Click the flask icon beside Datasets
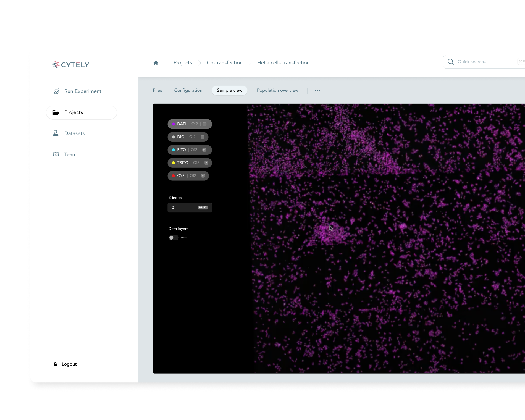525x420 pixels. pyautogui.click(x=56, y=133)
